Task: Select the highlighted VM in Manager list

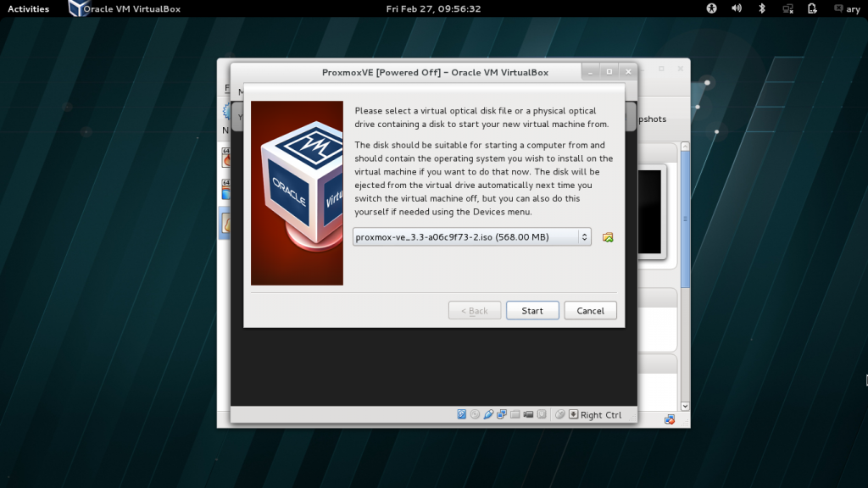Action: point(225,223)
